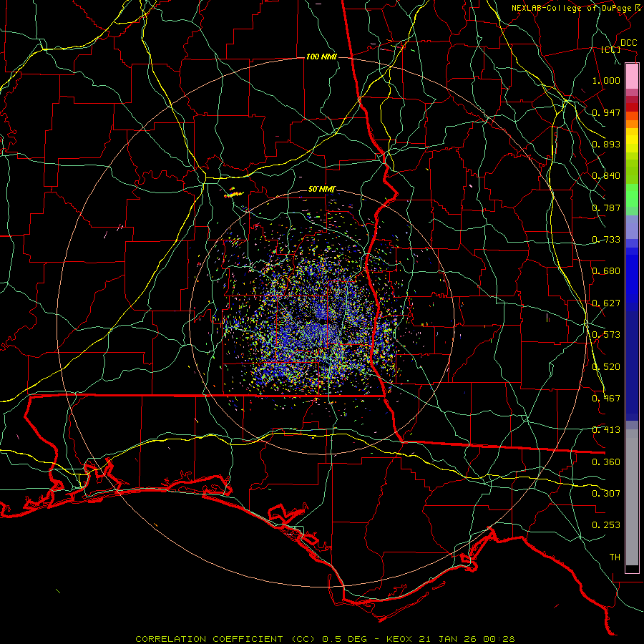Click the 0.467 legend value
The image size is (644, 644).
pos(606,399)
